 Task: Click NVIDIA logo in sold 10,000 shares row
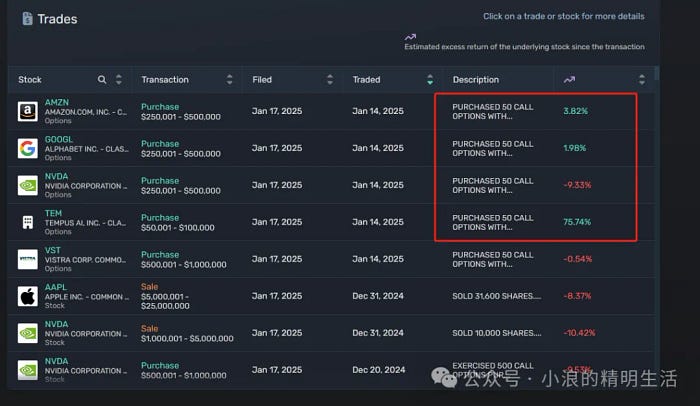click(28, 333)
